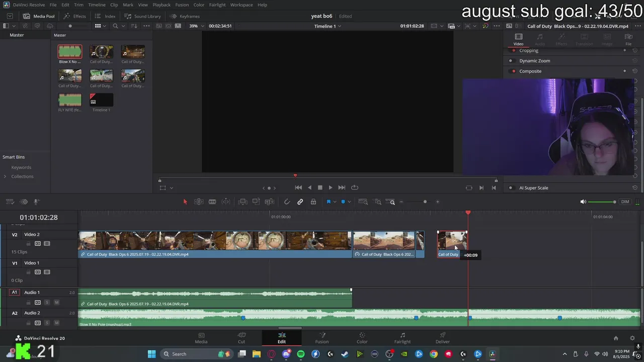This screenshot has width=644, height=362.
Task: Click the timeline zoom-out minus button
Action: point(401,202)
